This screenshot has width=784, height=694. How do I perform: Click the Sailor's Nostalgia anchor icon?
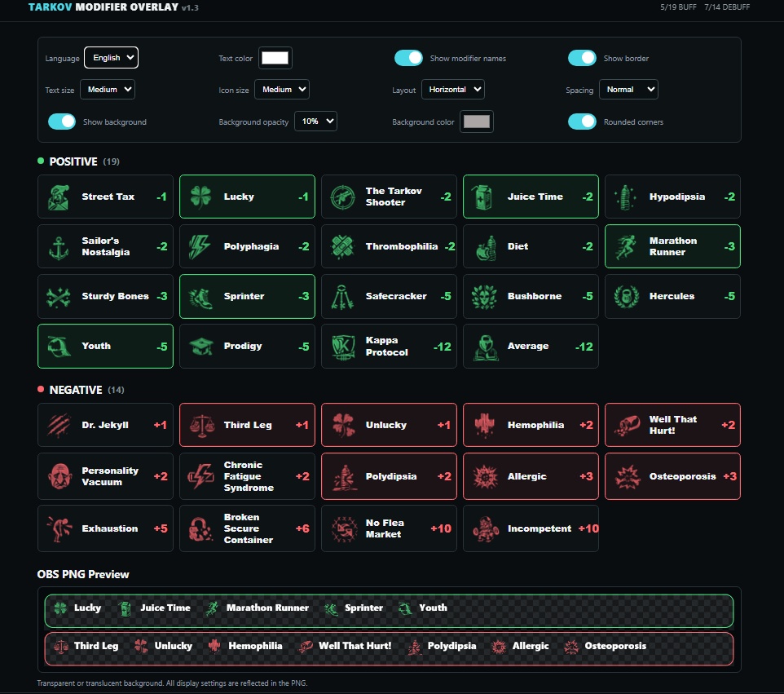[x=59, y=246]
